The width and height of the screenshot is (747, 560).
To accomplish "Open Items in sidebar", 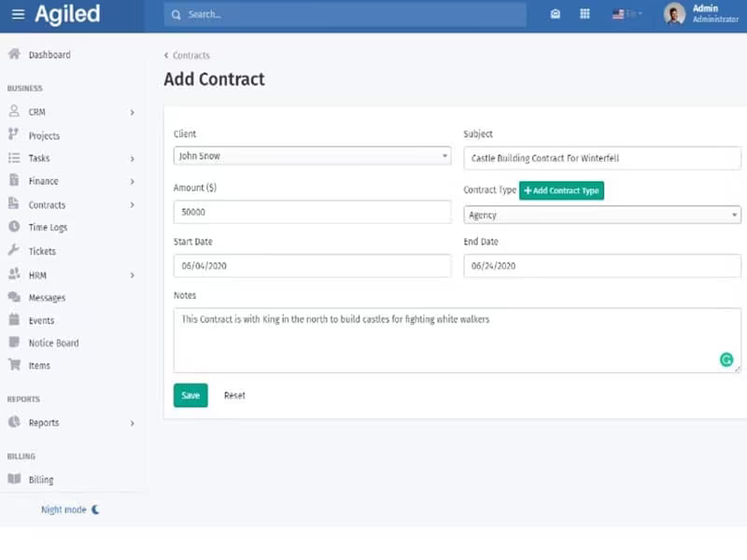I will click(39, 366).
